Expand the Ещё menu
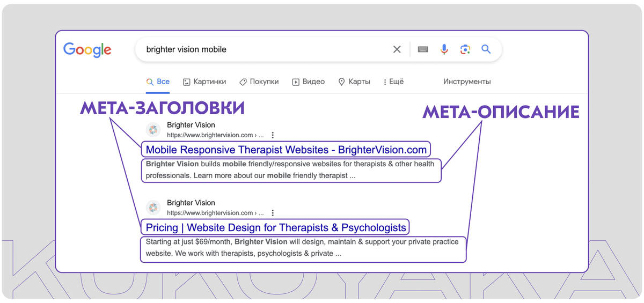The height and width of the screenshot is (303, 644). [x=393, y=82]
